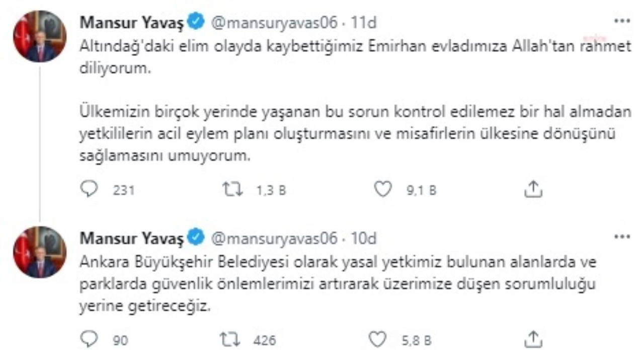Viewport: 644px width, 362px height.
Task: Retweet the first tweet with 1,3 B retweets
Action: pos(233,190)
